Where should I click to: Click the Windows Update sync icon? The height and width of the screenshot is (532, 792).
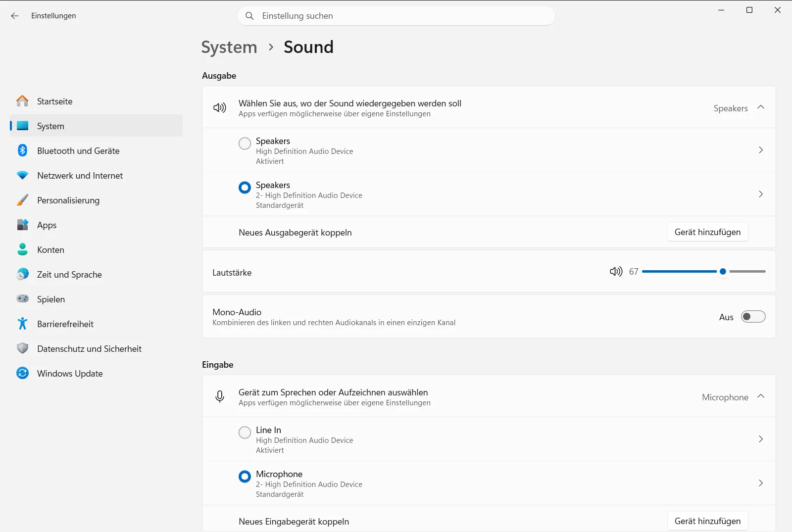[x=22, y=373]
